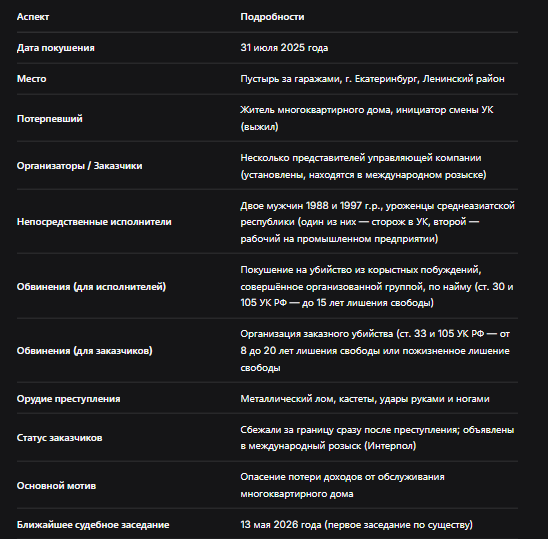Select the 'Статус заказчиков' row label

pos(59,438)
